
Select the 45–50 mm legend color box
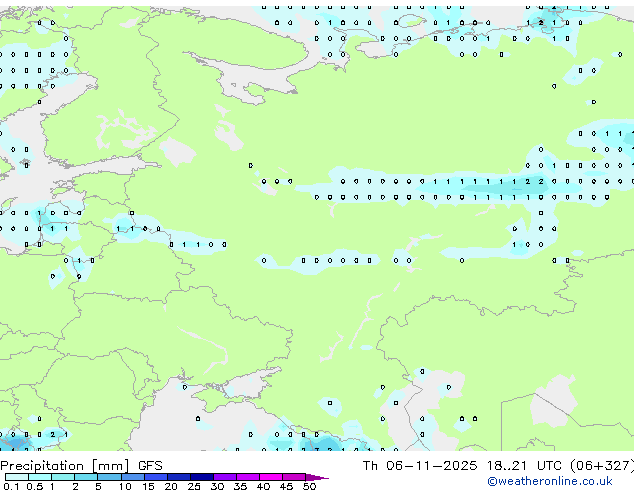(x=294, y=477)
